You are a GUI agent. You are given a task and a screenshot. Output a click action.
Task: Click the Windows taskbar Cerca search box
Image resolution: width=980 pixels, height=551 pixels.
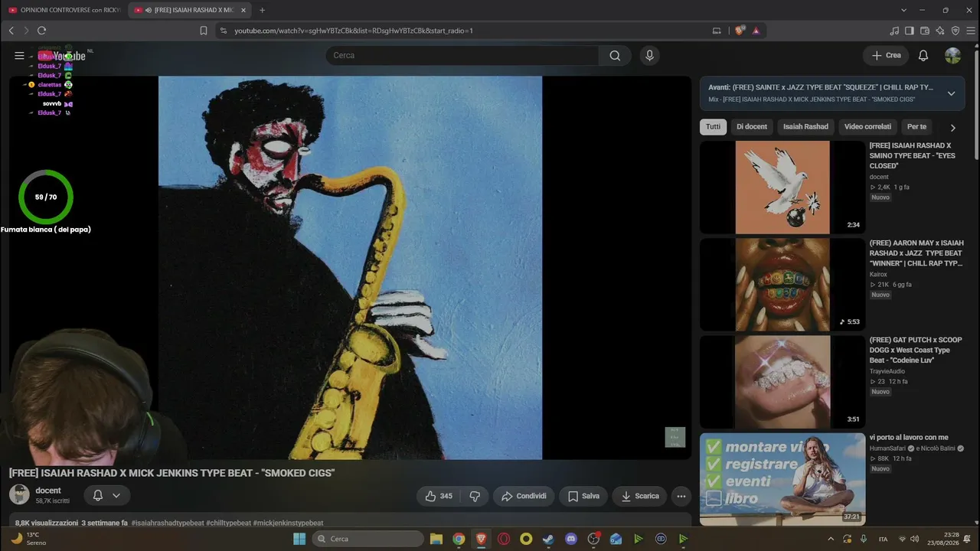367,539
